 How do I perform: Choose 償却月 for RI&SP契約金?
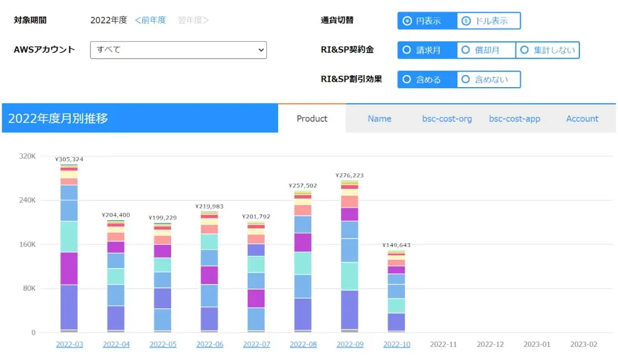486,50
